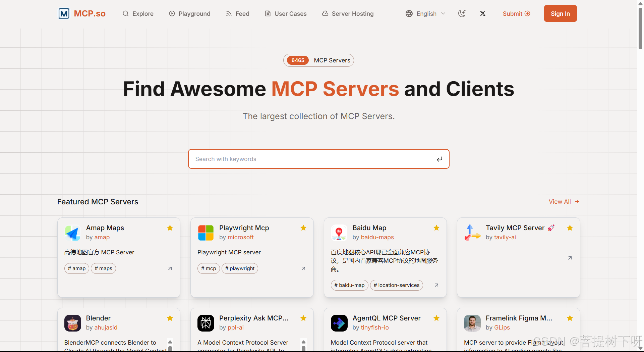Click the Submit link
This screenshot has height=352, width=644.
pyautogui.click(x=516, y=13)
